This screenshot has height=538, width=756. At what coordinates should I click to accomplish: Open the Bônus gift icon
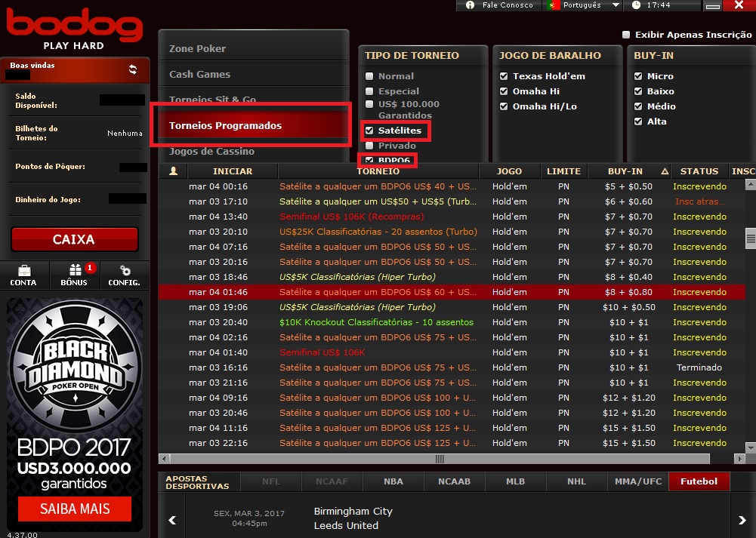point(76,269)
